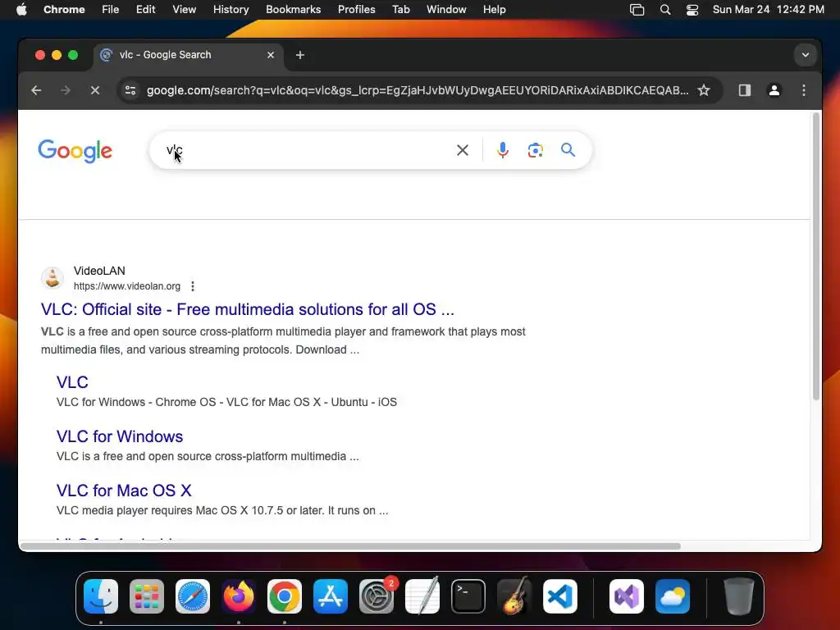840x630 pixels.
Task: Open the Tab menu
Action: [400, 10]
